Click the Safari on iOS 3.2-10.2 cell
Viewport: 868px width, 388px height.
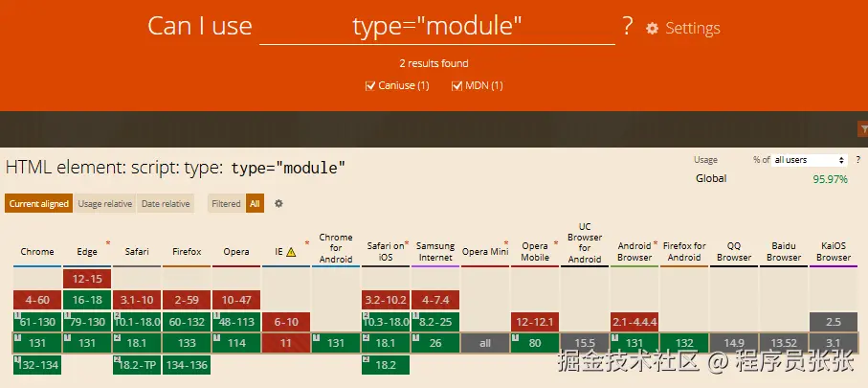coord(386,300)
